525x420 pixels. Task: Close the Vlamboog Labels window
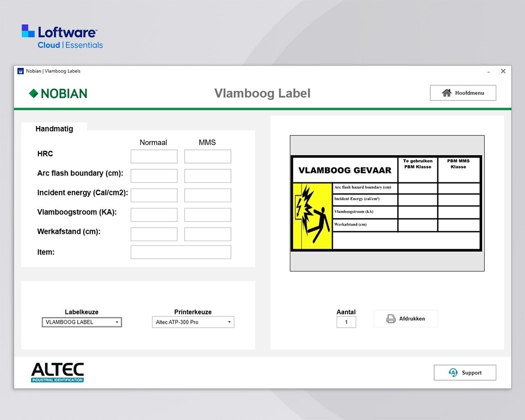pyautogui.click(x=503, y=71)
